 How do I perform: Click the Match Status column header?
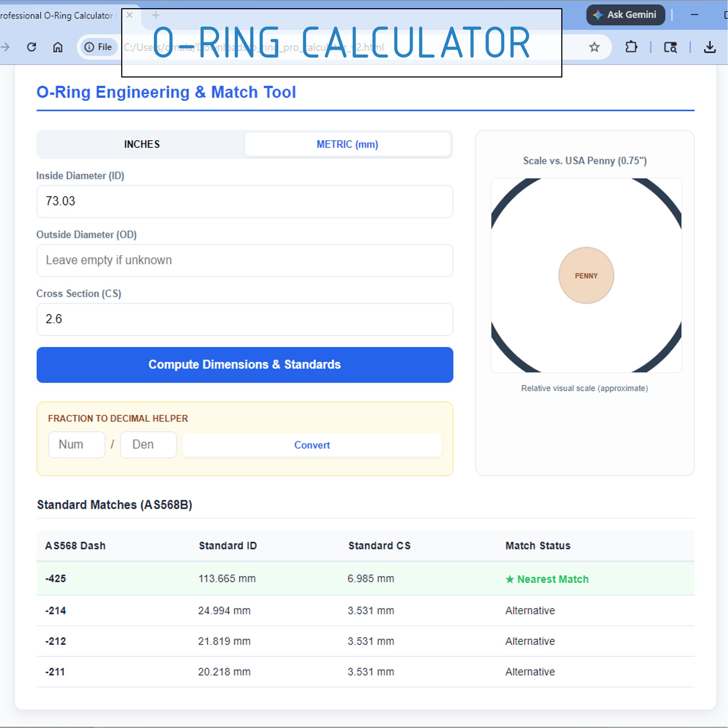pos(538,546)
